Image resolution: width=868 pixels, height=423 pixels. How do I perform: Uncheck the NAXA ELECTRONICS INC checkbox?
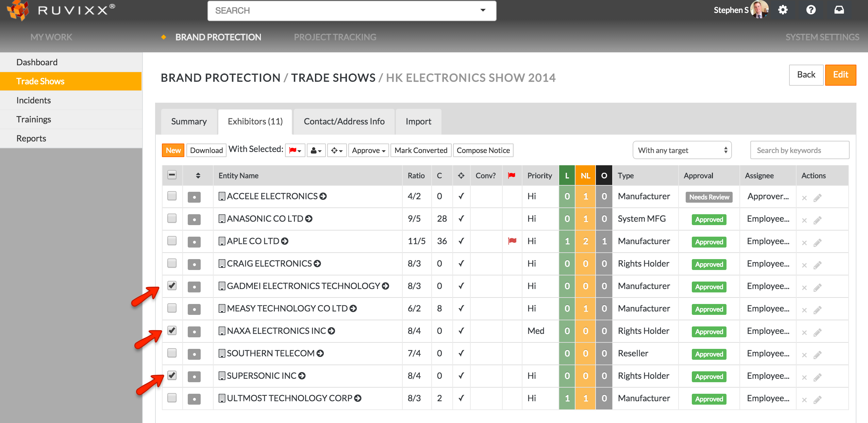tap(172, 330)
